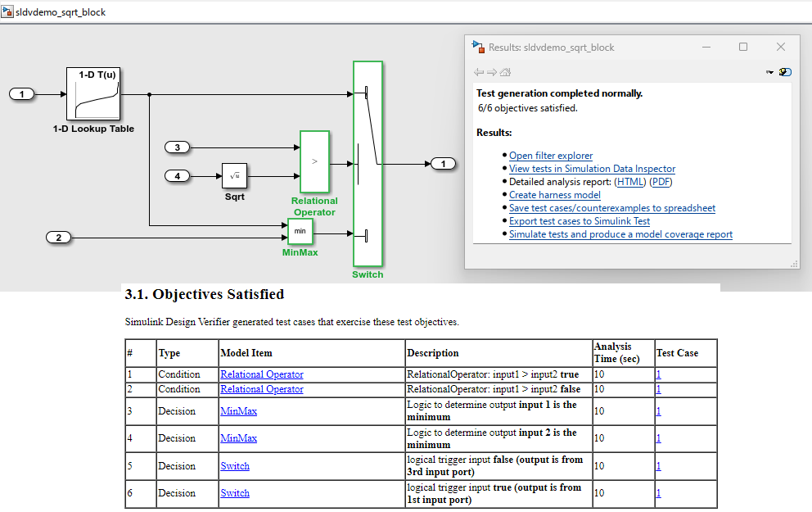Click the forward navigation arrow in Results window
The height and width of the screenshot is (512, 812).
click(492, 72)
